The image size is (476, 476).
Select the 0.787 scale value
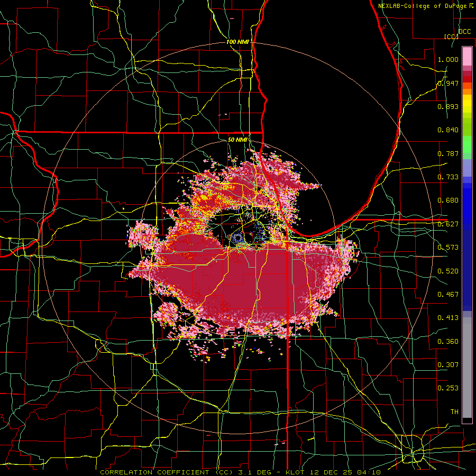(448, 153)
